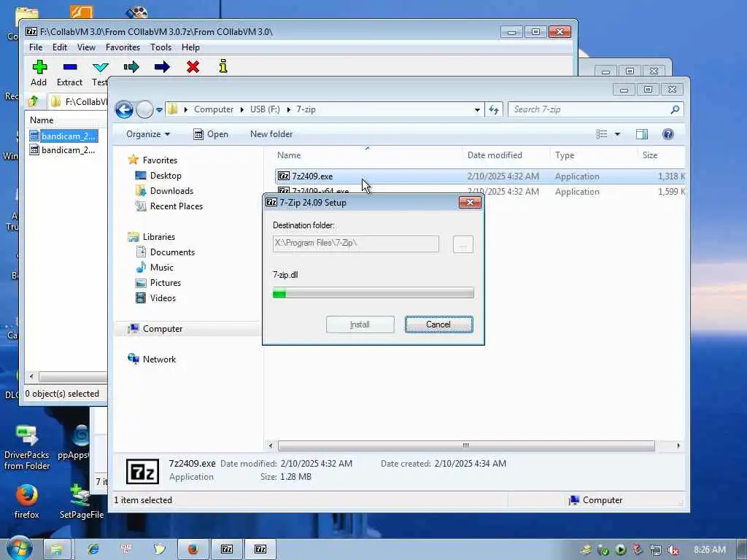This screenshot has height=560, width=747.
Task: Close the 7-Zip 24.09 Setup dialog
Action: 471,203
